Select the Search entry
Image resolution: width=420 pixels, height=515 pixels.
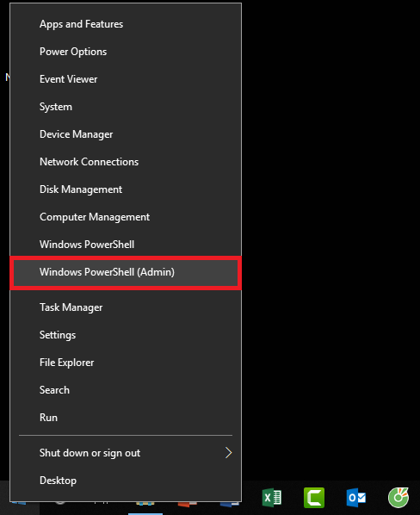[x=126, y=390]
